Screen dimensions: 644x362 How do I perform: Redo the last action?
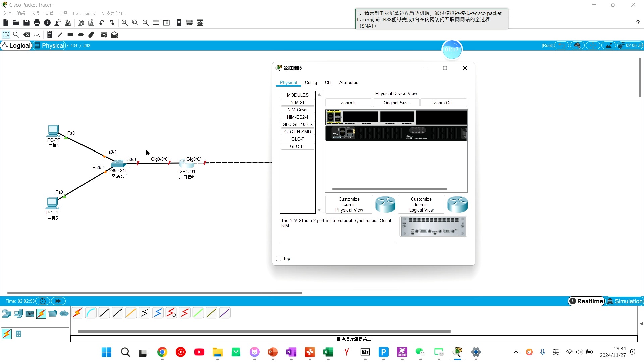[112, 23]
